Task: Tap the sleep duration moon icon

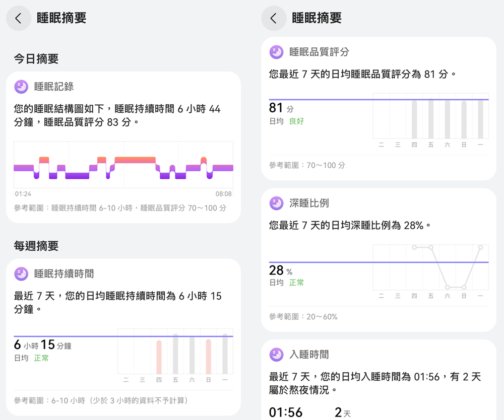Action: (21, 274)
